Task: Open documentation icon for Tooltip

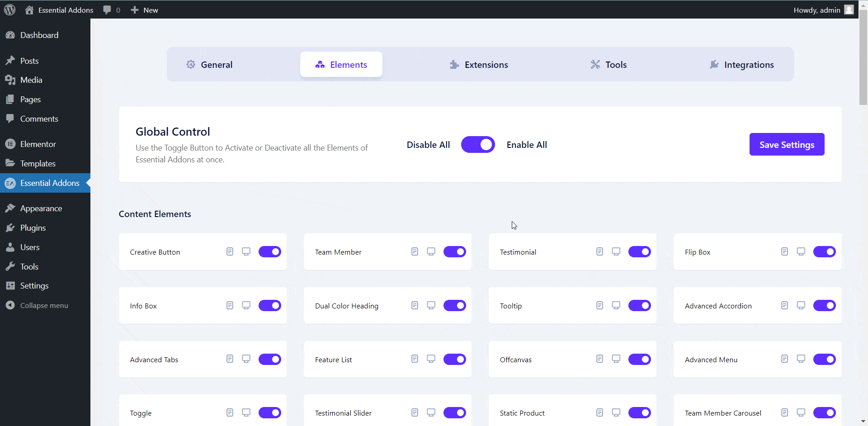Action: [x=599, y=305]
